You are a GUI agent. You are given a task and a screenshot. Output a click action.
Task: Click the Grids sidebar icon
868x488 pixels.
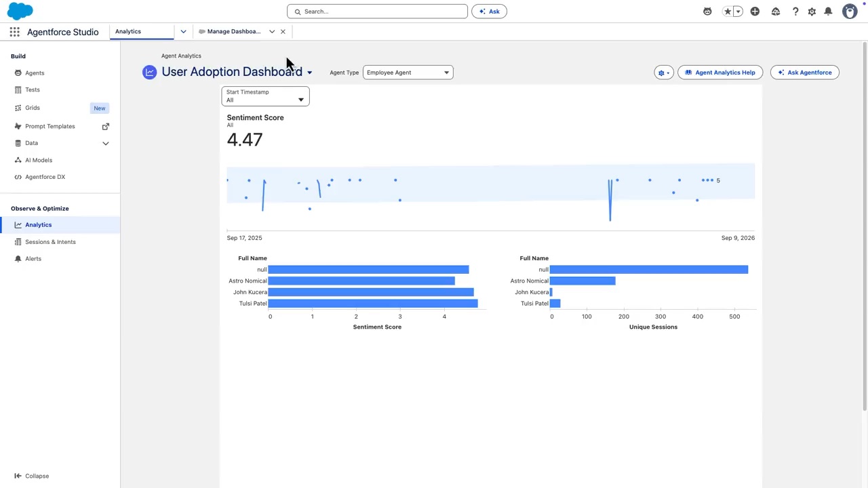pos(18,108)
